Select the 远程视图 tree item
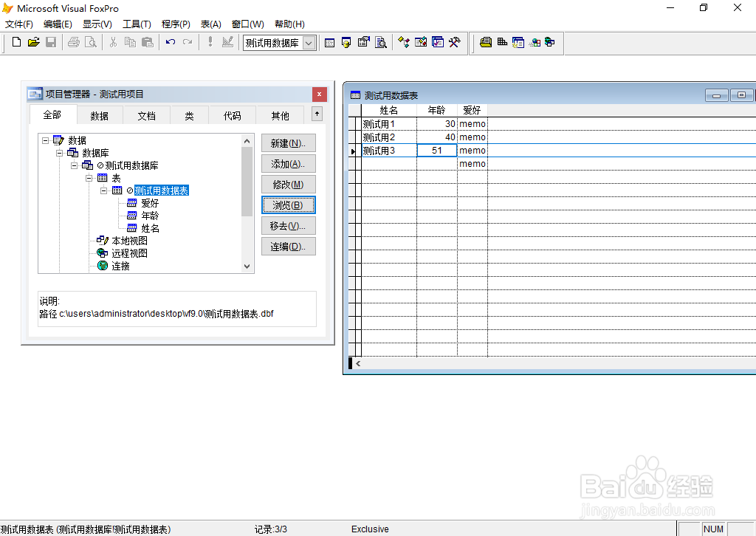The image size is (756, 536). pyautogui.click(x=129, y=253)
